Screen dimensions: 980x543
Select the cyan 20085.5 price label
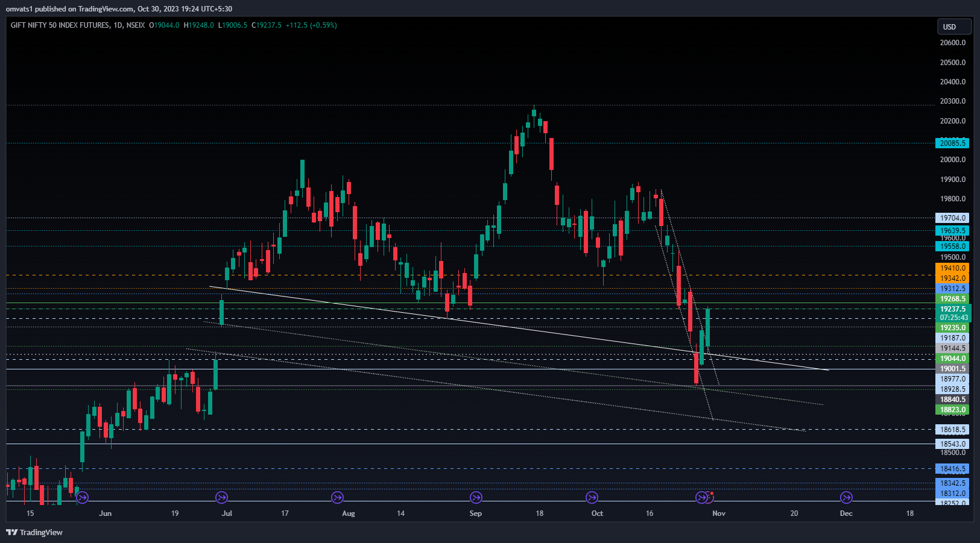click(x=952, y=143)
